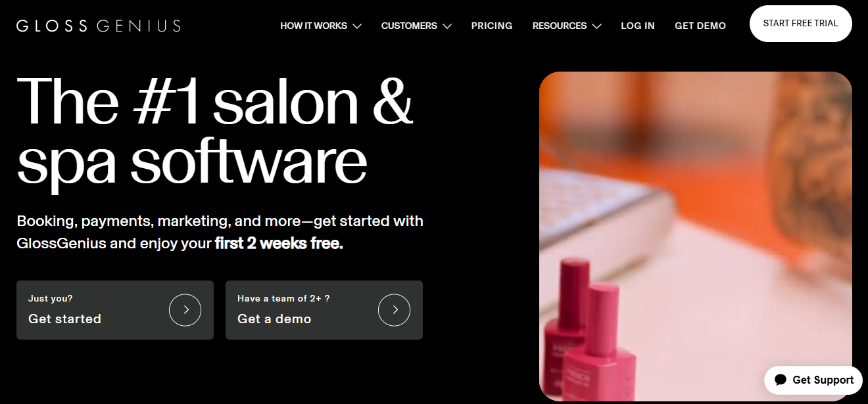Click the chevron next to How It Works
The width and height of the screenshot is (868, 404).
click(x=357, y=26)
